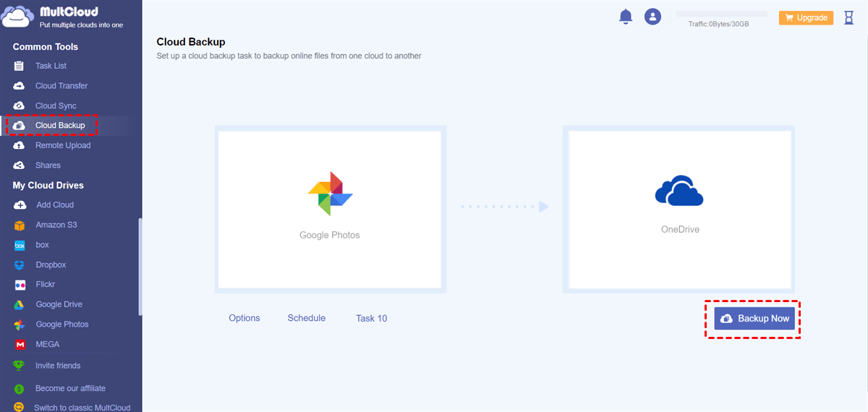Open Dropbox drive entry
Image resolution: width=868 pixels, height=412 pixels.
point(51,265)
